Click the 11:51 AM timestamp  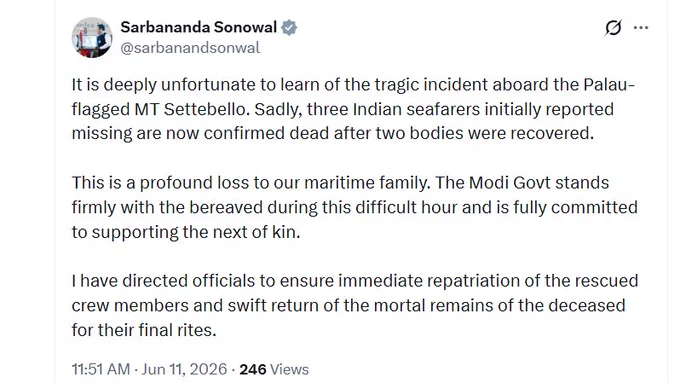point(101,370)
